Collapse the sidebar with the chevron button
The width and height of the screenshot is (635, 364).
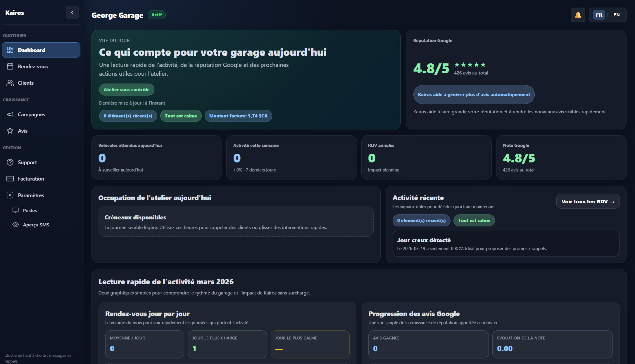click(x=72, y=12)
